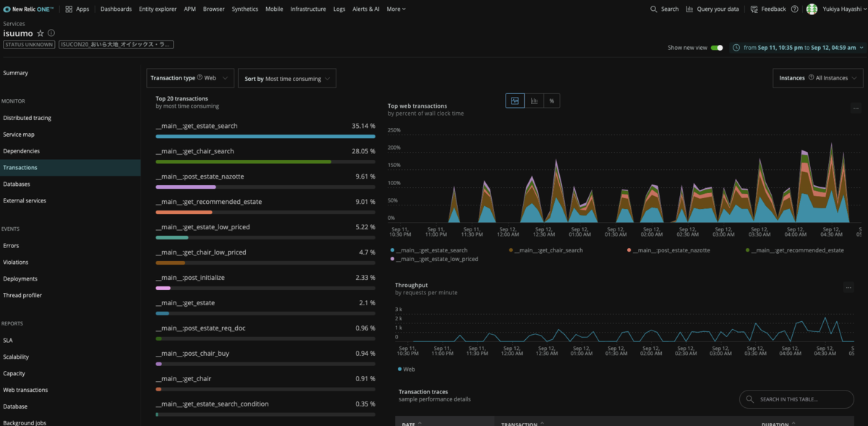The image size is (868, 426).
Task: Open Alerts & AI in top navigation
Action: click(366, 9)
